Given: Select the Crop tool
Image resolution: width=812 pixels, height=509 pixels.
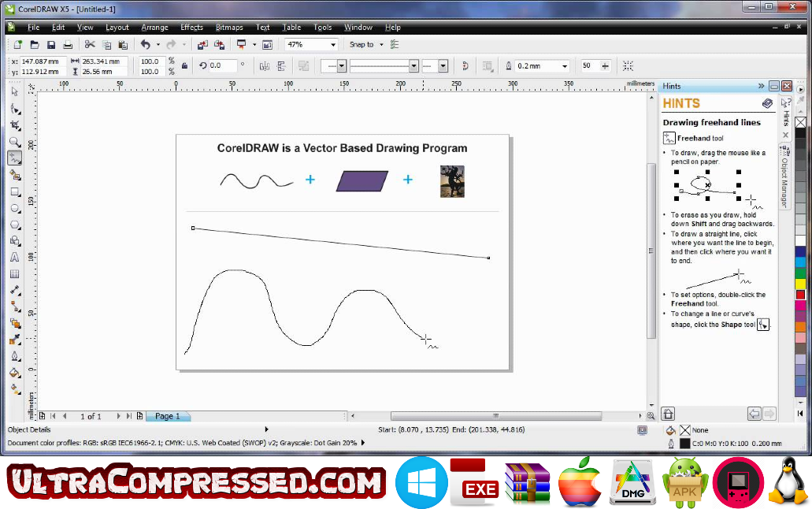Looking at the screenshot, I should tap(15, 125).
